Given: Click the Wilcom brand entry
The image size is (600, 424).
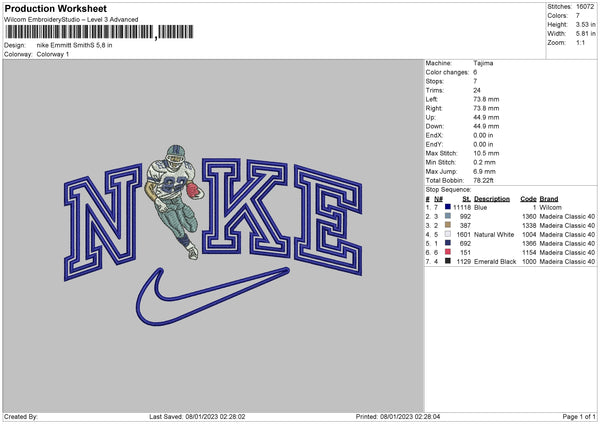Looking at the screenshot, I should tap(550, 207).
